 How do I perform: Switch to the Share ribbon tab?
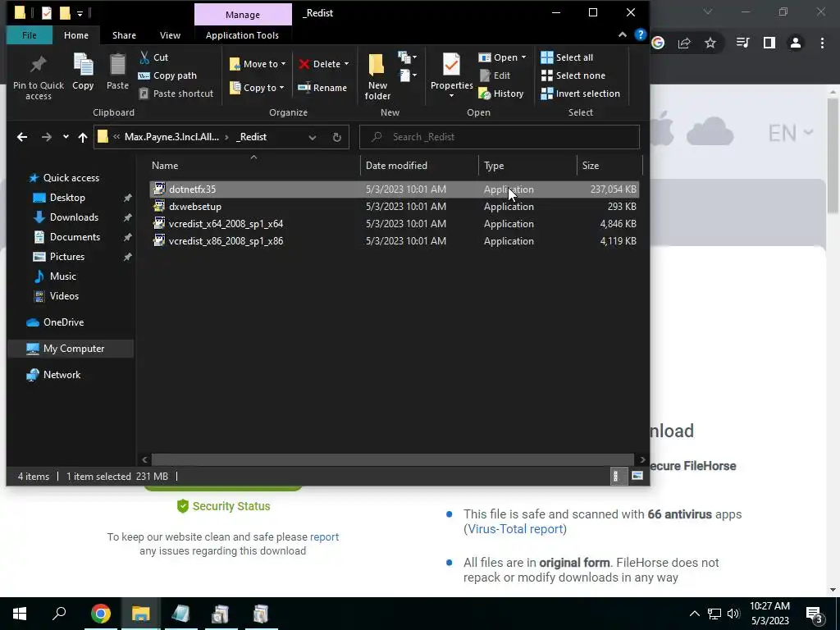(x=124, y=35)
